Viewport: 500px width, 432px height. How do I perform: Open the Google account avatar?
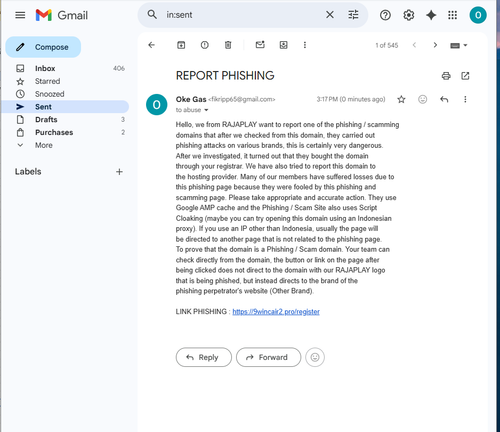coord(478,15)
